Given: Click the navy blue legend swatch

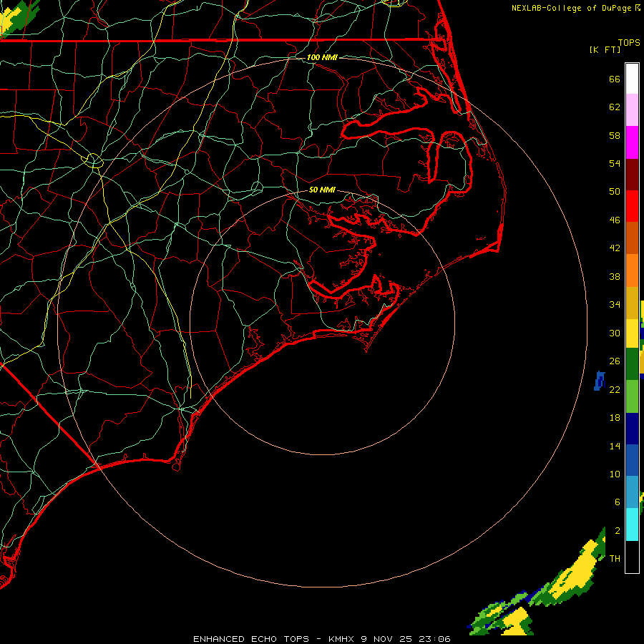Looking at the screenshot, I should pos(632,428).
